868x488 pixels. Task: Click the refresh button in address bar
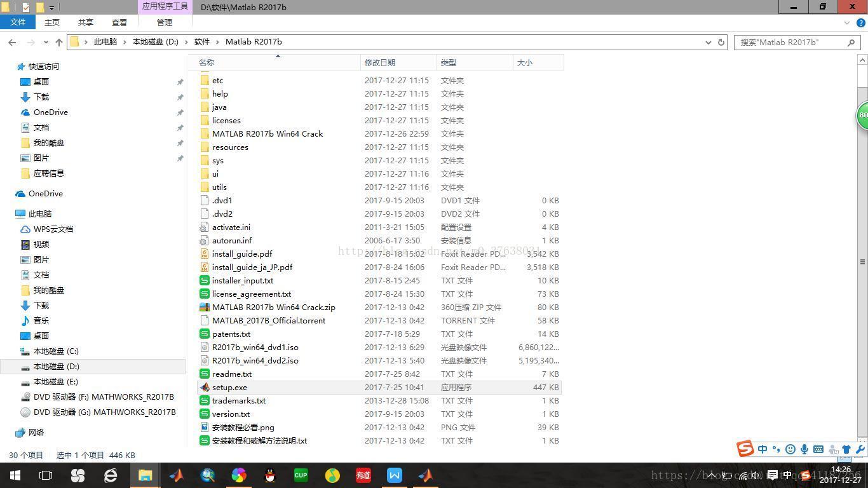click(x=721, y=42)
